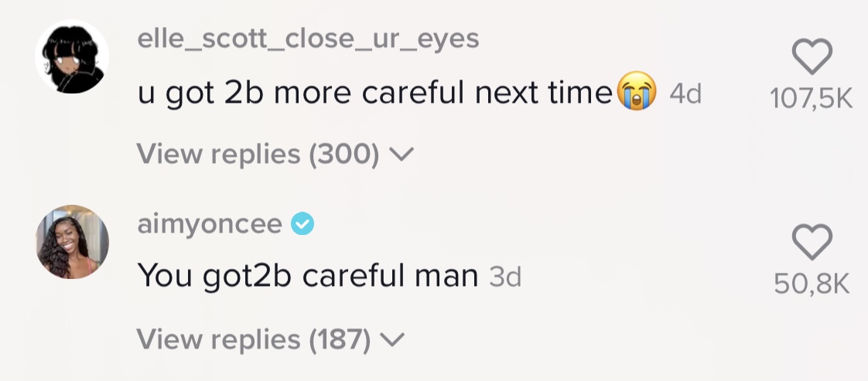Click aimyoncee's blue verified badge
Screen dimensions: 868x381
pos(301,224)
